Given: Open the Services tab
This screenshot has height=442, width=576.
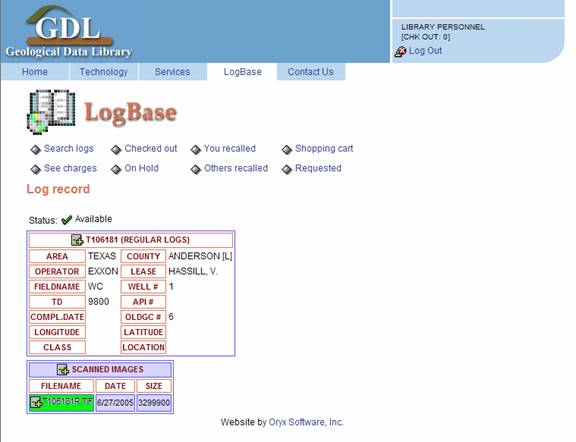Looking at the screenshot, I should click(172, 72).
